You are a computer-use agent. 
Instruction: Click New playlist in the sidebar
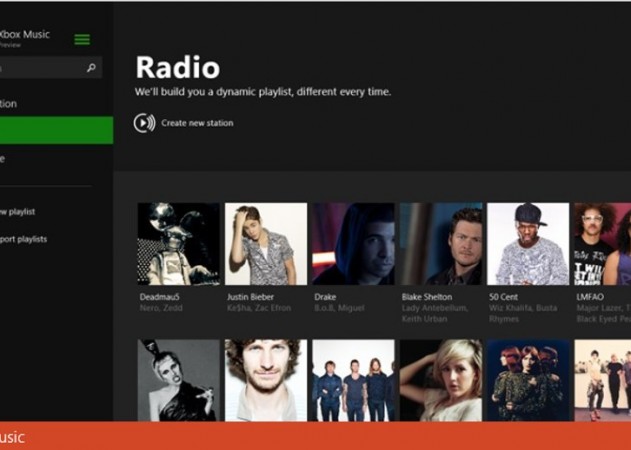point(20,211)
